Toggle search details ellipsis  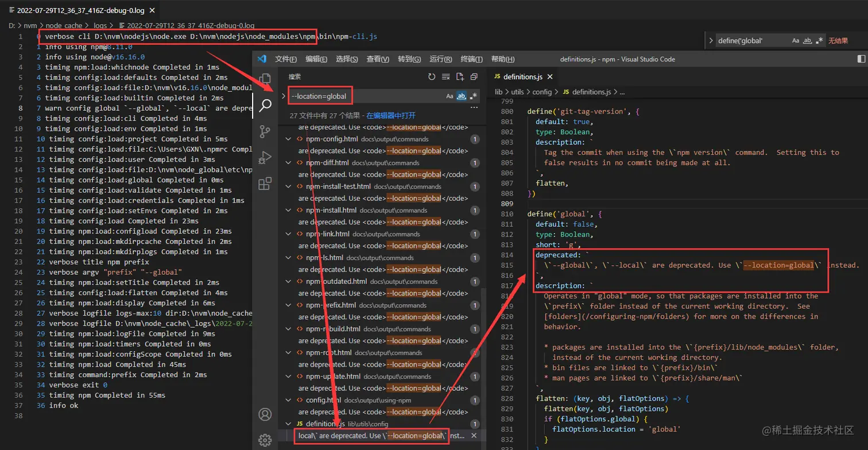pyautogui.click(x=474, y=107)
